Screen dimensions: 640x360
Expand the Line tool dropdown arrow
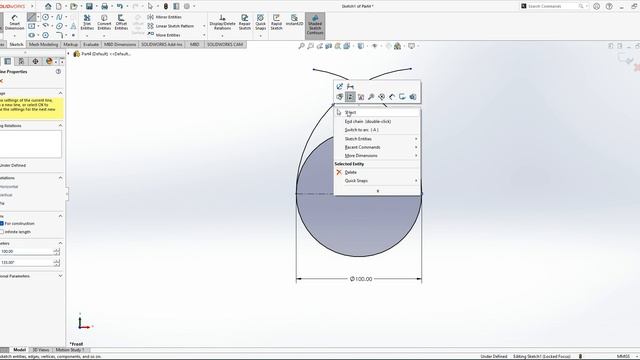point(38,17)
